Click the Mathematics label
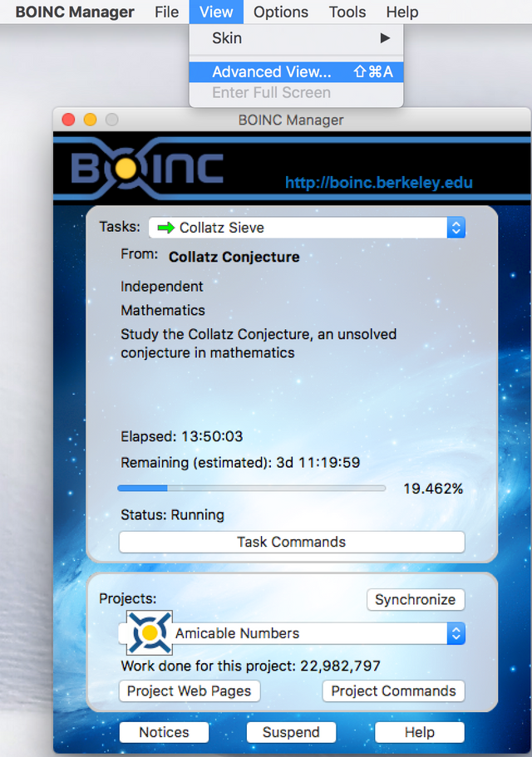The height and width of the screenshot is (757, 532). click(x=163, y=310)
